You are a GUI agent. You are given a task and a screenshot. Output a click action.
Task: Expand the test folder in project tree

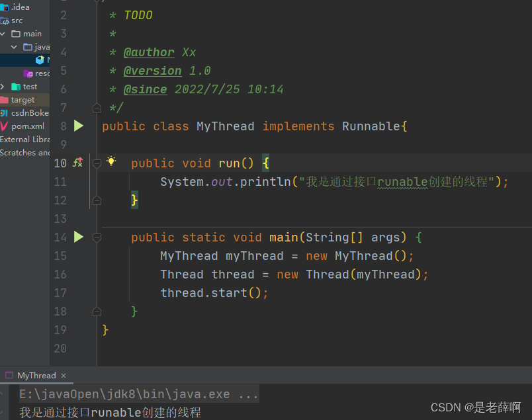pos(3,87)
